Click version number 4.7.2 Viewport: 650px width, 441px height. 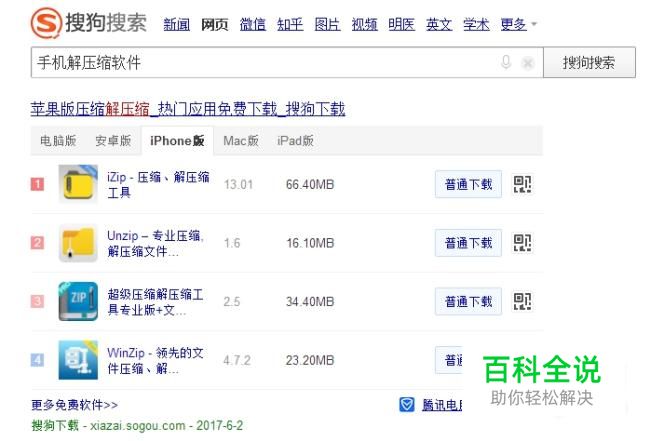click(x=237, y=360)
